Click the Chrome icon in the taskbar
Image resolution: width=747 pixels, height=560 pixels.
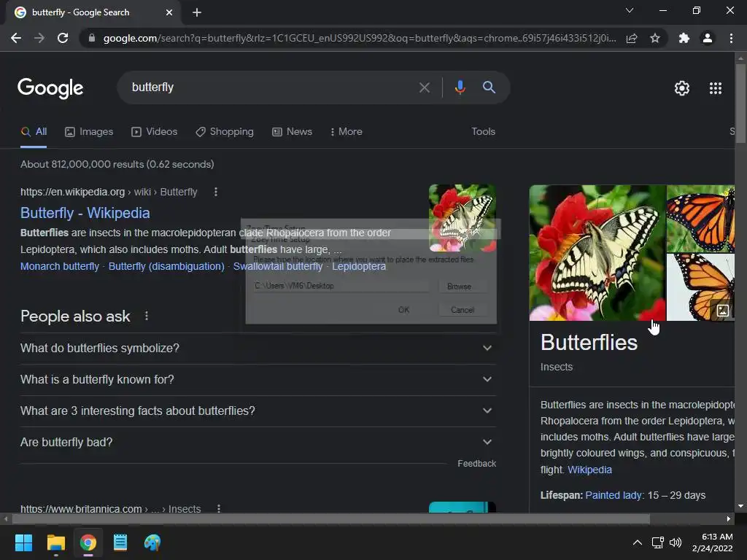click(x=88, y=542)
